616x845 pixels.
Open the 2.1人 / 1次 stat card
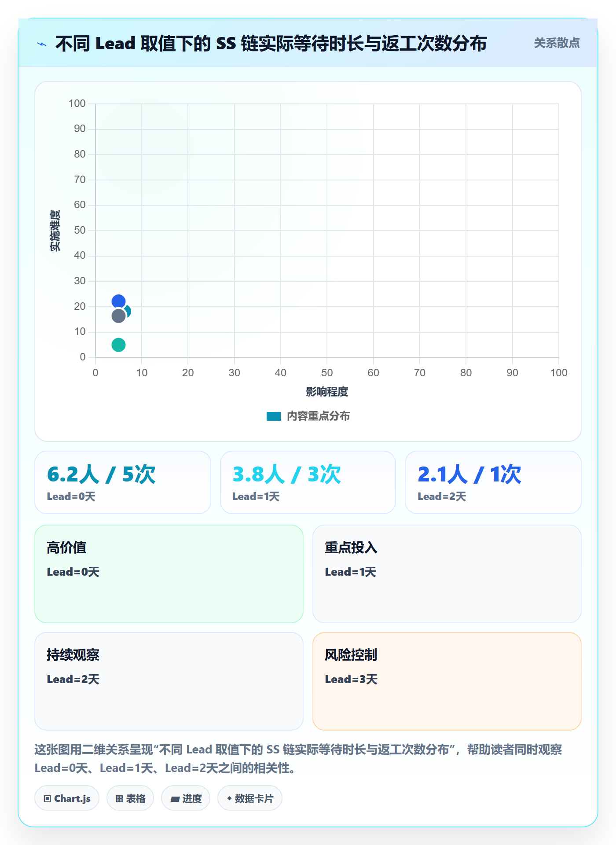point(493,482)
